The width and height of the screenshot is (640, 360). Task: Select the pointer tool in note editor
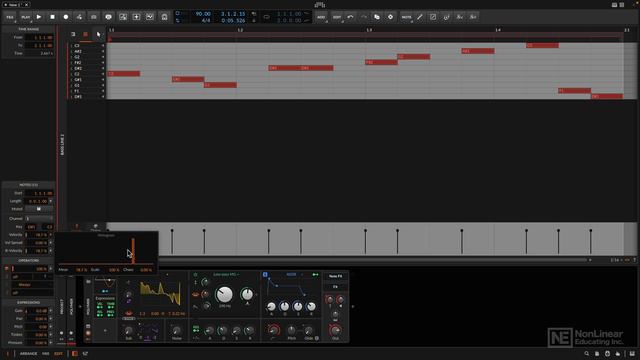tap(98, 35)
